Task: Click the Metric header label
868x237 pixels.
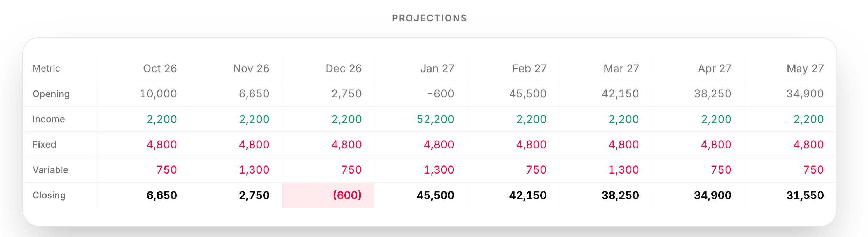Action: tap(46, 68)
